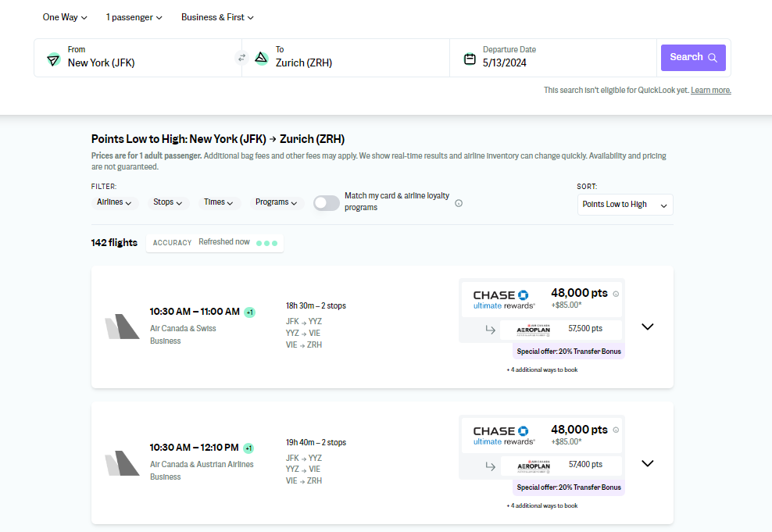
Task: Open the 1 passenger dropdown
Action: 134,17
